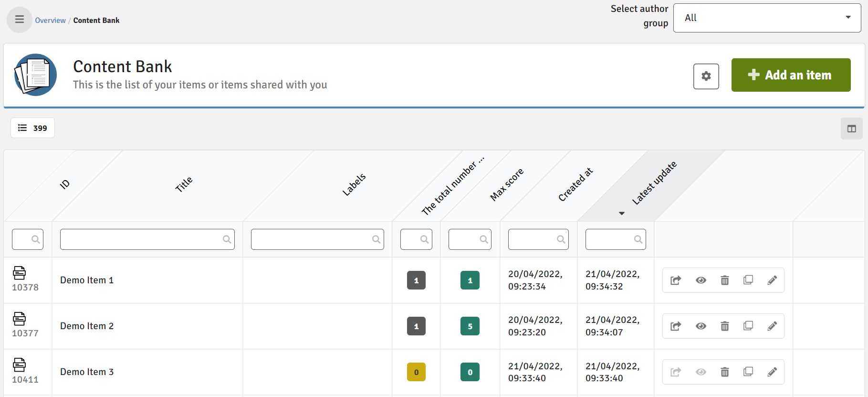Open the Select author group dropdown
This screenshot has width=868, height=397.
click(x=767, y=18)
